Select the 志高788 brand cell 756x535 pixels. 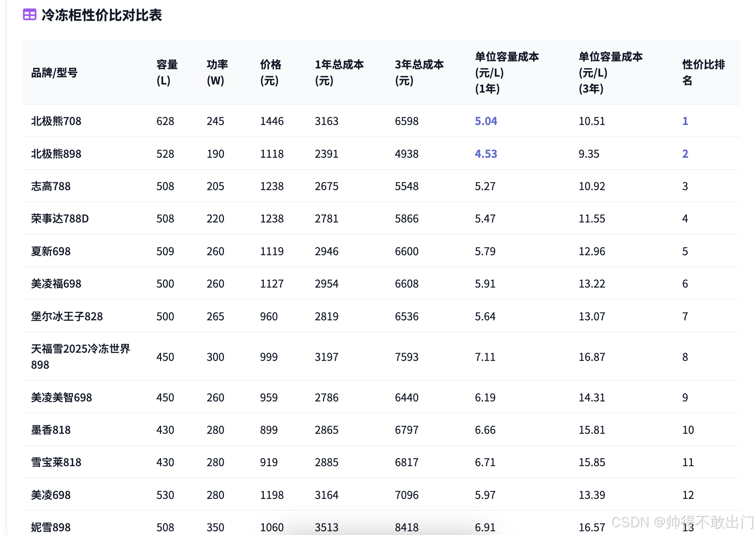pyautogui.click(x=51, y=186)
